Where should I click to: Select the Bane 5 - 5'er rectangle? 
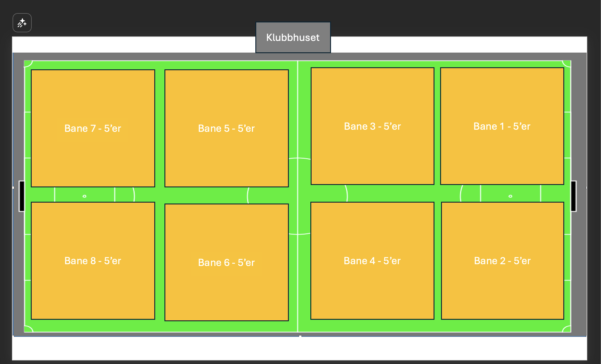click(x=226, y=128)
